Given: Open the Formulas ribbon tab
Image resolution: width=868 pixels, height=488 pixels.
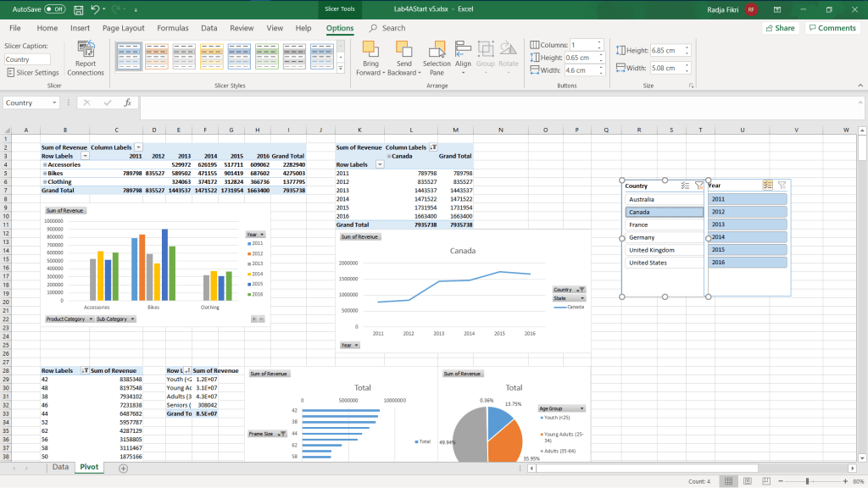Looking at the screenshot, I should coord(172,28).
